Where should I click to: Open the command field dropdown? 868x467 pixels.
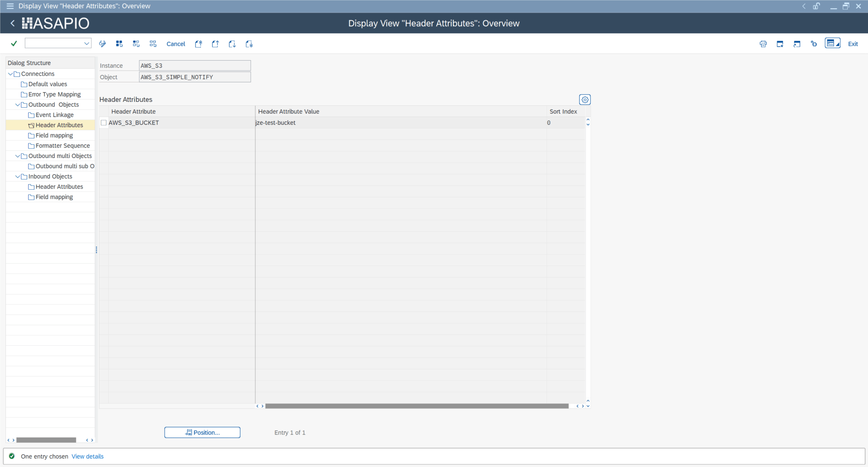coord(86,43)
